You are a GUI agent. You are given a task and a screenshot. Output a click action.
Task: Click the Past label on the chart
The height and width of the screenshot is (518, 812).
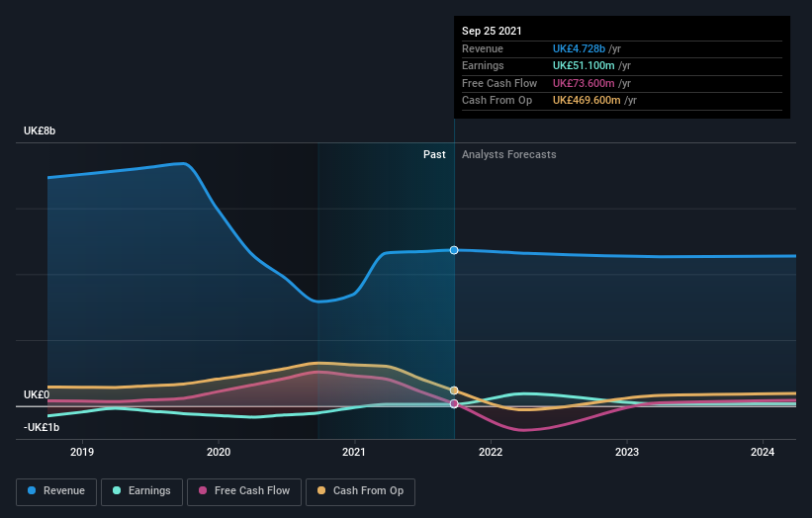(x=434, y=155)
